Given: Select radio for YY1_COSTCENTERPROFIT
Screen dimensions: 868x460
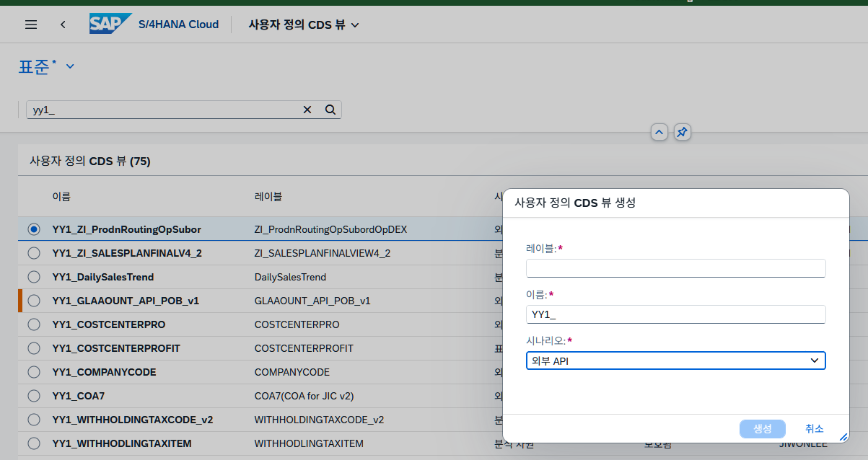Looking at the screenshot, I should tap(34, 348).
